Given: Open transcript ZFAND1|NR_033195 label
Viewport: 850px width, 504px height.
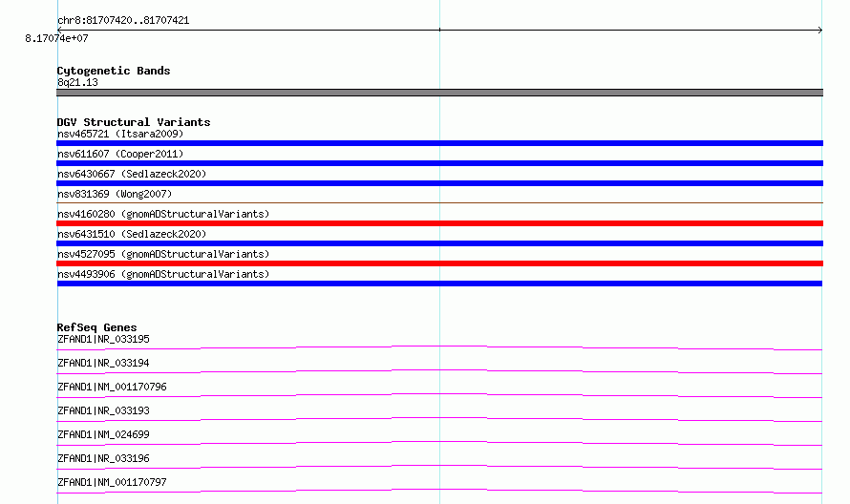Looking at the screenshot, I should 103,339.
